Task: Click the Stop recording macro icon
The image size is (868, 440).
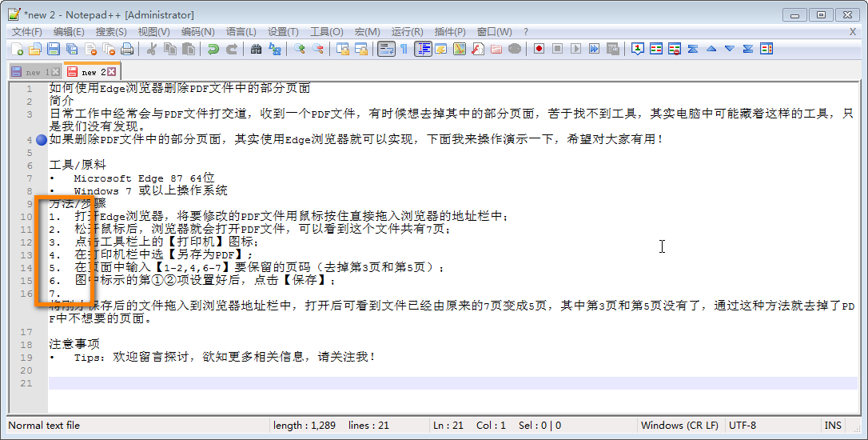Action: tap(557, 49)
